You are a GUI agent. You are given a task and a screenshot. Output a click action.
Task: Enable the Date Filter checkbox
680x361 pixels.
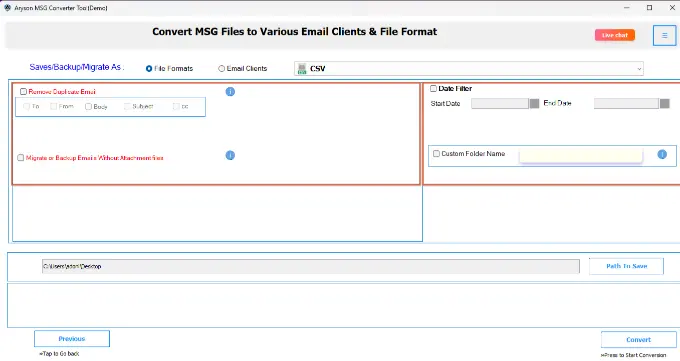click(433, 89)
